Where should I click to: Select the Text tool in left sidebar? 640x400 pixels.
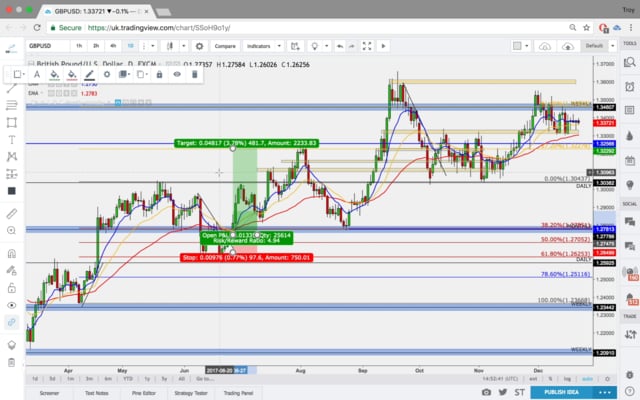11,139
